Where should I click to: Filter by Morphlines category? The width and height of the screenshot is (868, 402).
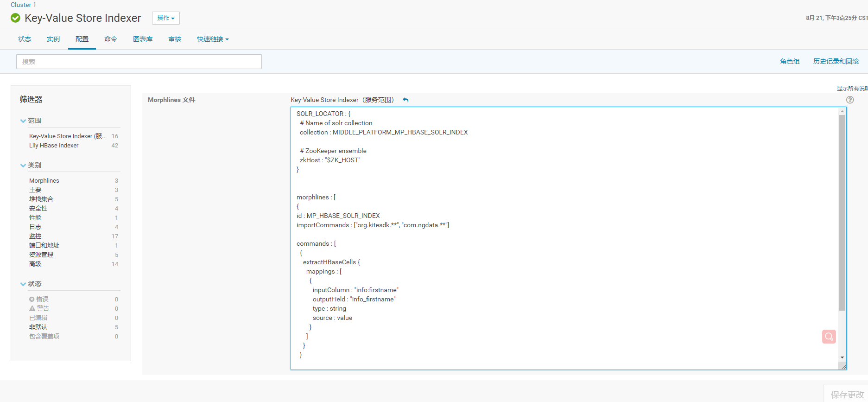click(44, 180)
